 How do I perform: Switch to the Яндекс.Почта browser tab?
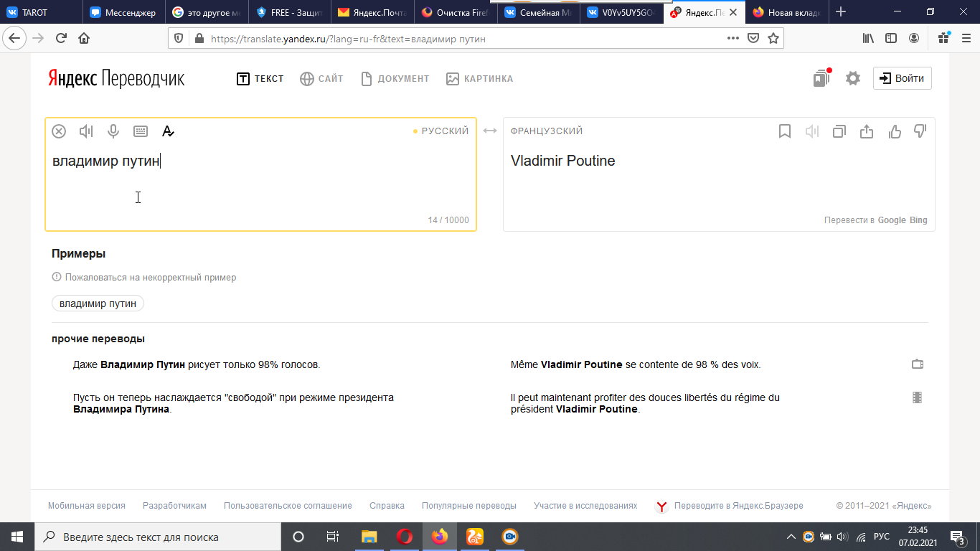tap(374, 12)
